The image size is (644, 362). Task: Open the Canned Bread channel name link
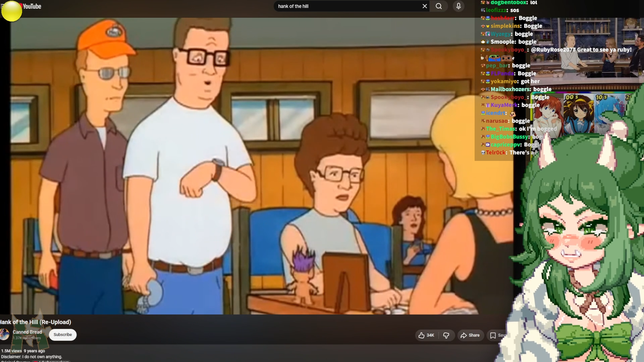tap(27, 332)
